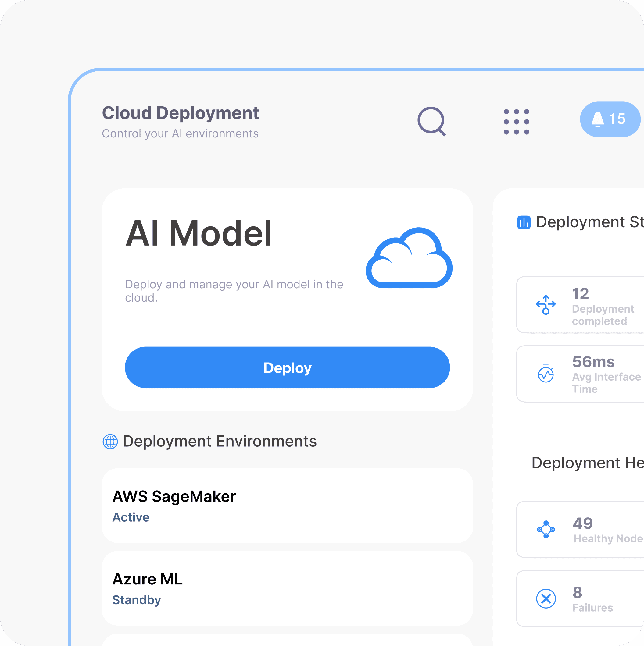Viewport: 644px width, 646px height.
Task: Click the blue cloud icon
Action: click(409, 258)
